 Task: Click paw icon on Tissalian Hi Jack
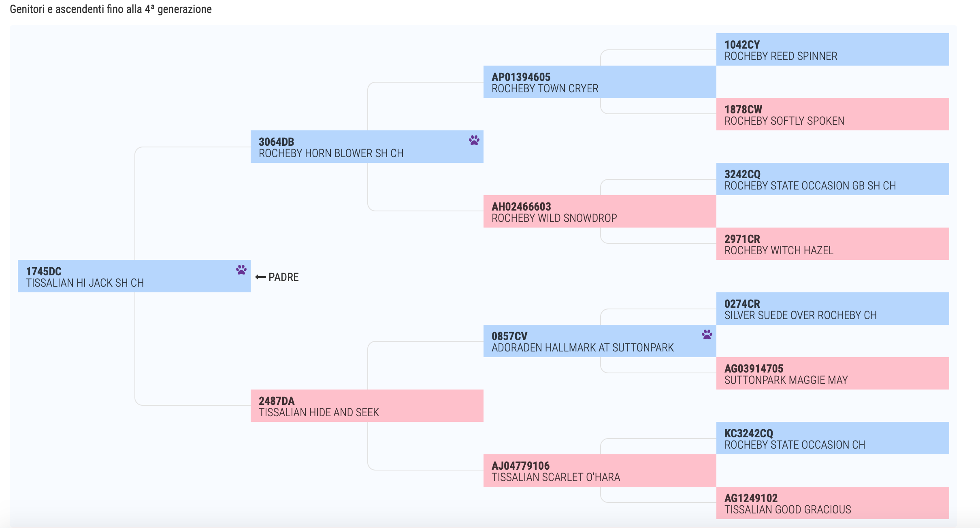[241, 270]
